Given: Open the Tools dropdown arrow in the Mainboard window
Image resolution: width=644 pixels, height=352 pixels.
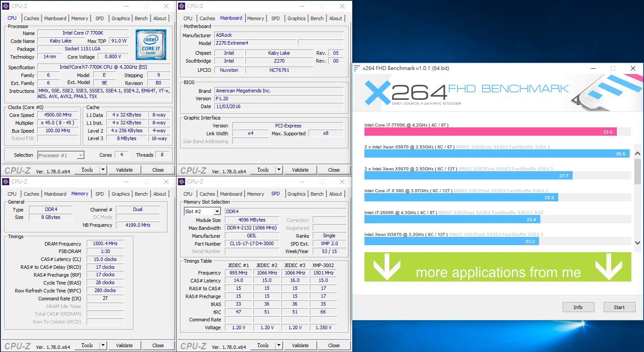Looking at the screenshot, I should coord(279,170).
